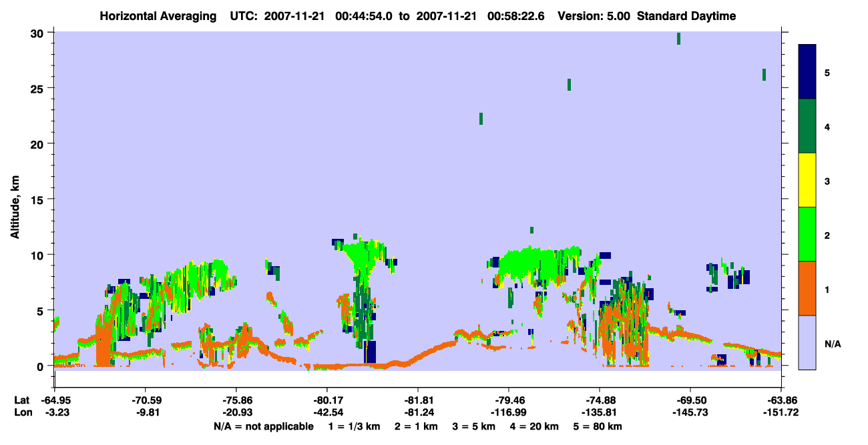The height and width of the screenshot is (445, 868).
Task: Click longitude value -9.81
Action: pos(146,412)
